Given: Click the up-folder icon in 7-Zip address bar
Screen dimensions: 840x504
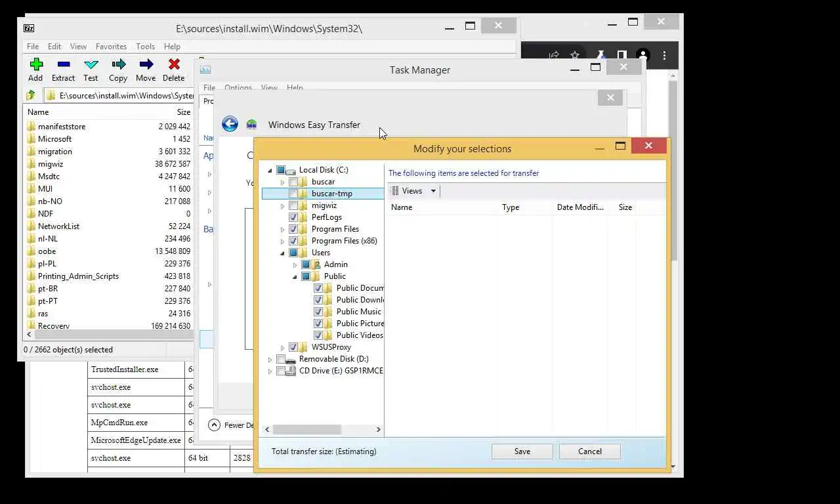Looking at the screenshot, I should (30, 95).
